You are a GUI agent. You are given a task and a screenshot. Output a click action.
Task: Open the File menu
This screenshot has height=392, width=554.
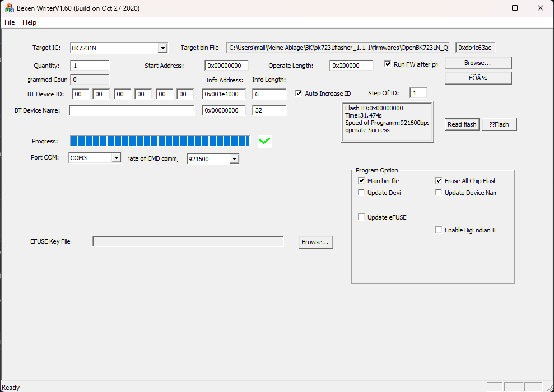click(9, 22)
